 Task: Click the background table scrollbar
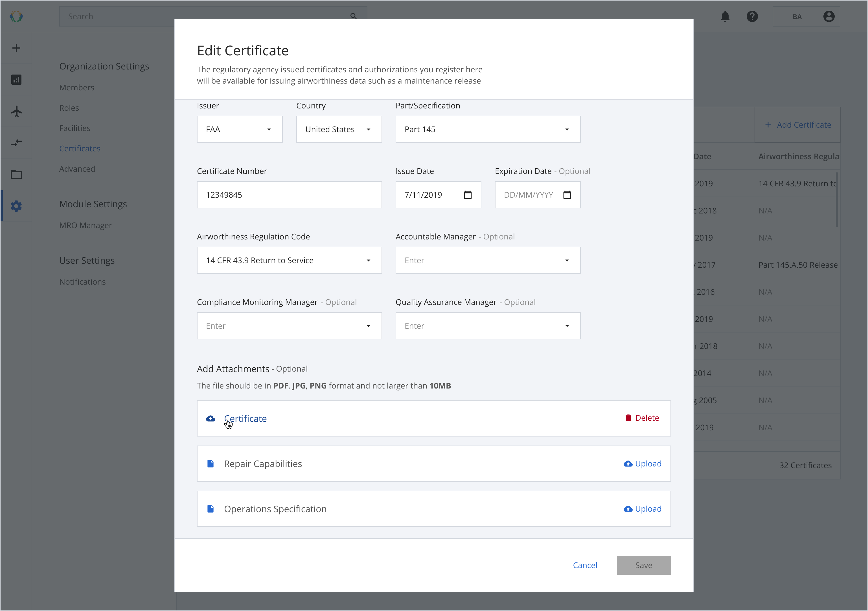837,199
